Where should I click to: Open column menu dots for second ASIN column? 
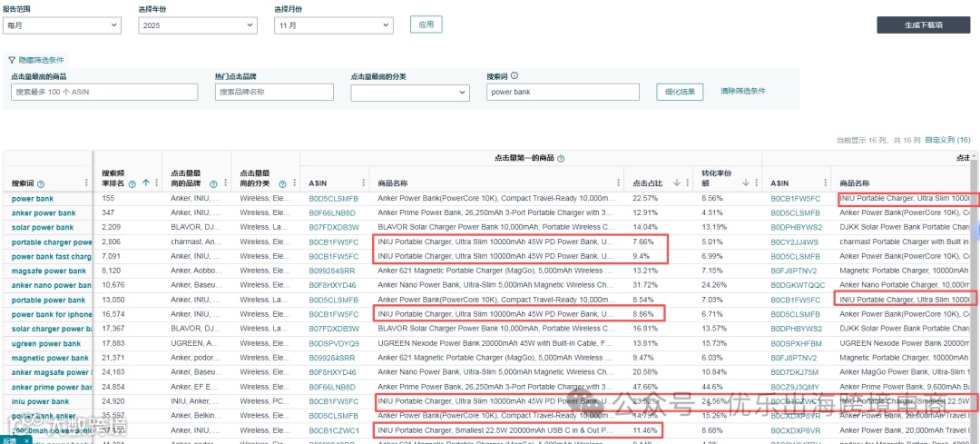point(824,183)
